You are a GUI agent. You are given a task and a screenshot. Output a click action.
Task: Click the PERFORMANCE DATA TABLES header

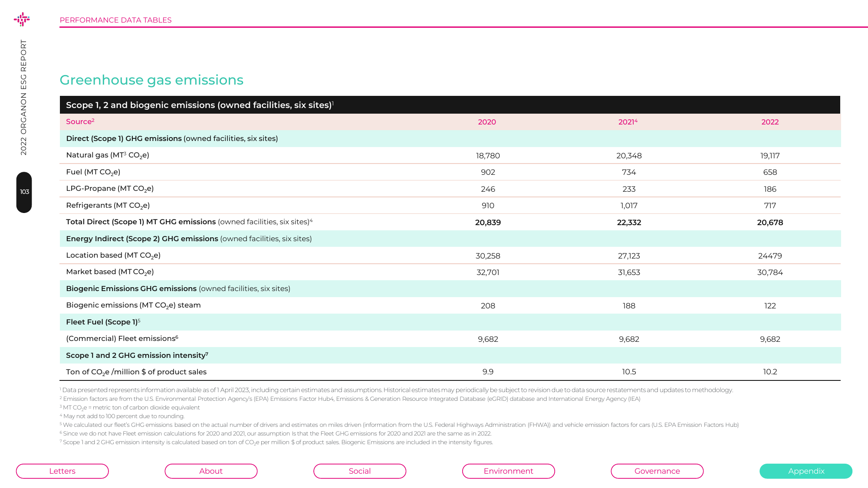pyautogui.click(x=115, y=20)
